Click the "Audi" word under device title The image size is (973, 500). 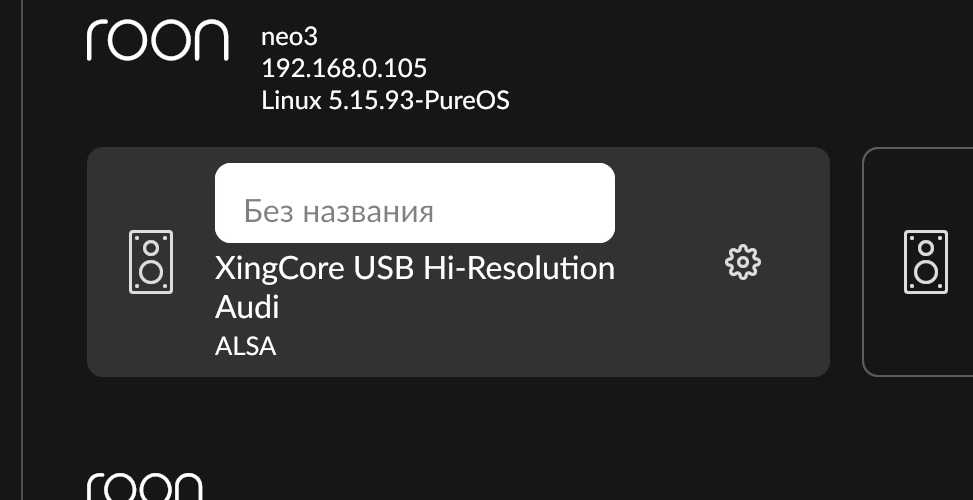tap(247, 306)
